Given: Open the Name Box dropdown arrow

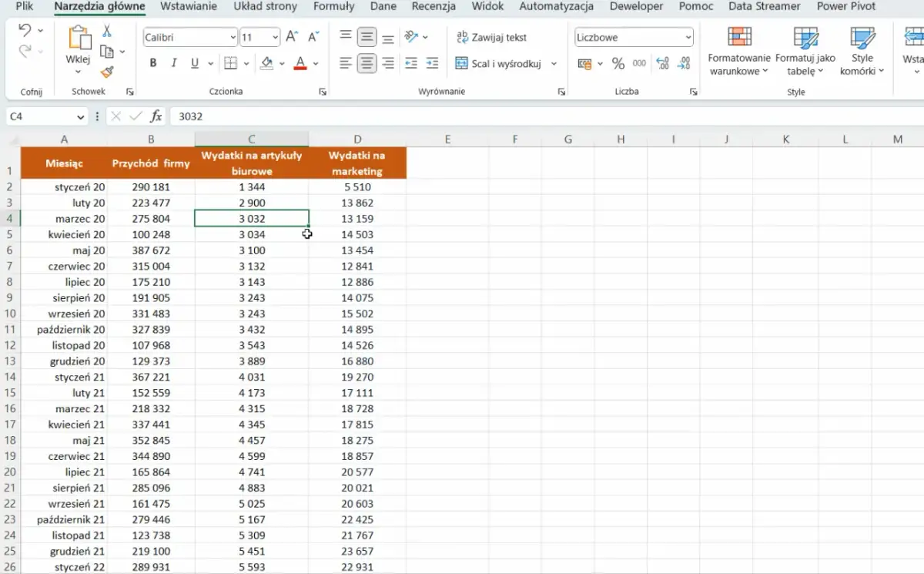Looking at the screenshot, I should pos(81,117).
